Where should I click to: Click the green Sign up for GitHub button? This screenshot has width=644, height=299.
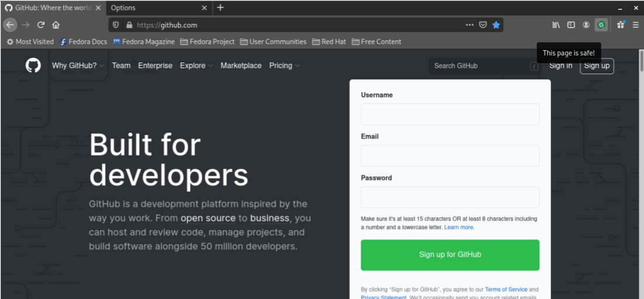450,255
